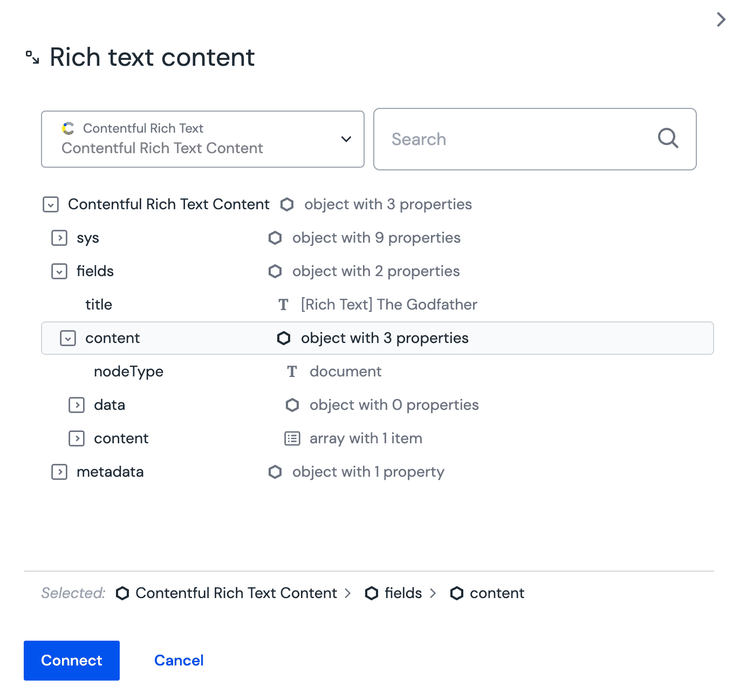Click 'object with 0 properties' text
Image resolution: width=740 pixels, height=700 pixels.
click(x=394, y=405)
